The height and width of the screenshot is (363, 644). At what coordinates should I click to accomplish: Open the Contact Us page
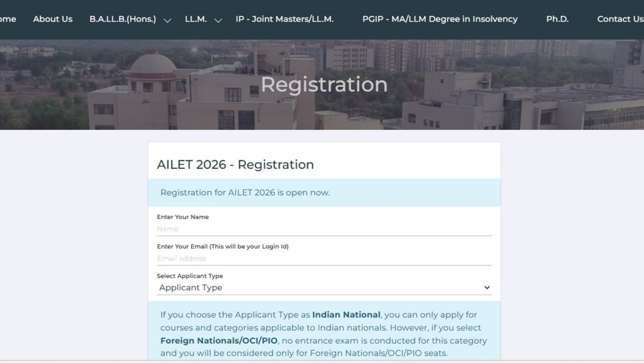pos(619,19)
